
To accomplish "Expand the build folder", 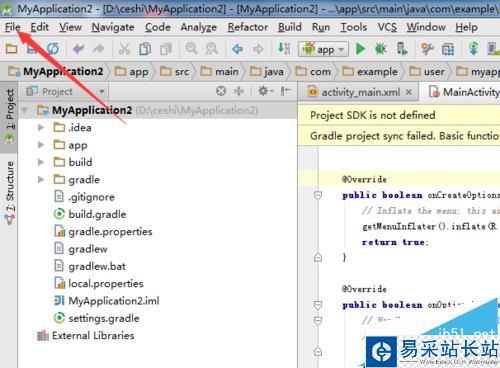I will 41,162.
